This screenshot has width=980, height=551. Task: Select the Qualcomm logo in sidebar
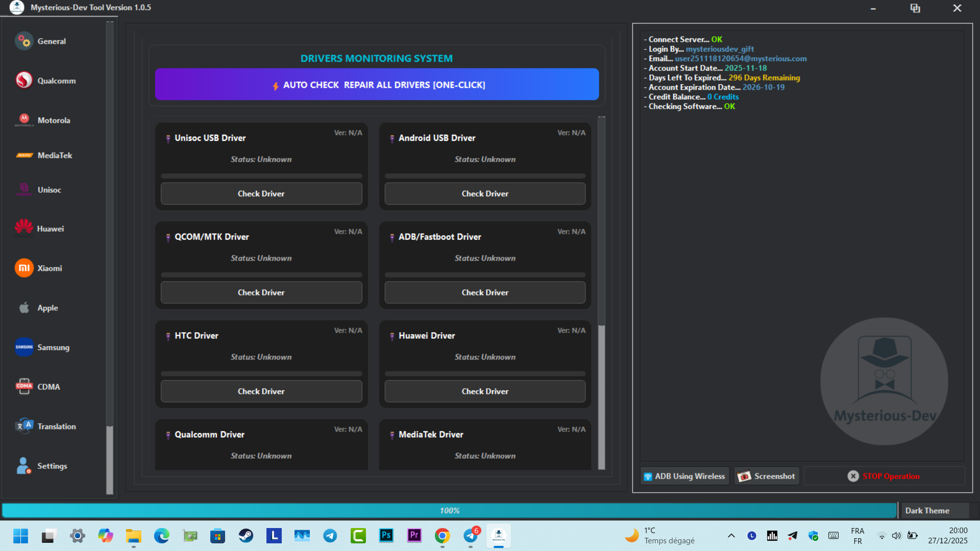coord(24,80)
